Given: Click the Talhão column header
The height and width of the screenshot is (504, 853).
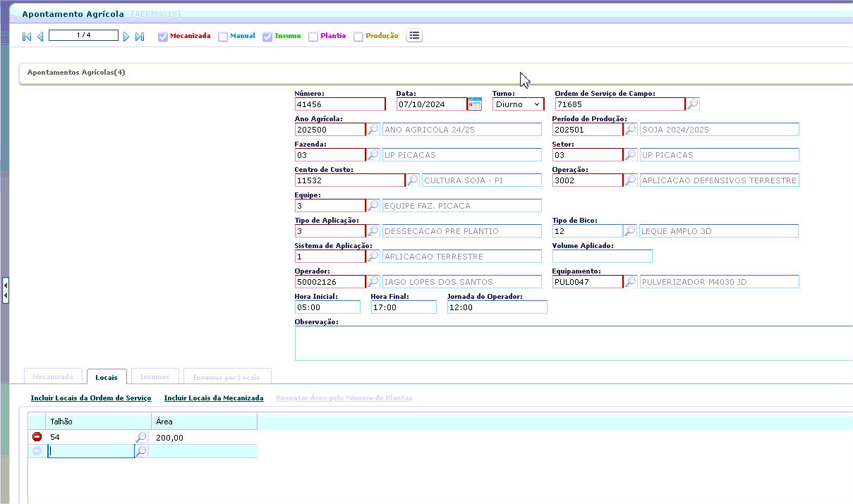Looking at the screenshot, I should pos(99,422).
